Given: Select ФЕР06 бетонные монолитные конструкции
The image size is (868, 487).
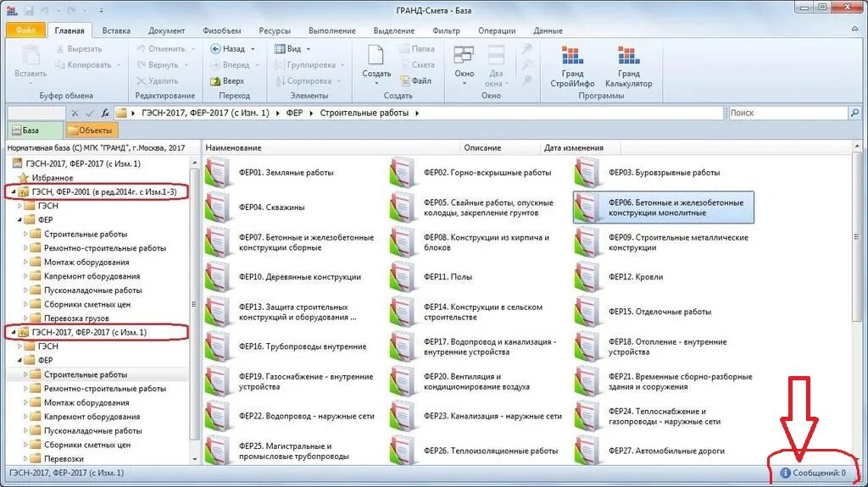Looking at the screenshot, I should pyautogui.click(x=663, y=208).
